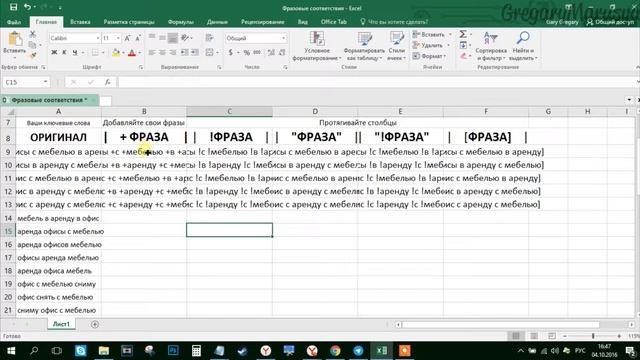Screen dimensions: 640x360
Task: Switch to the Вставка ribbon tab
Action: pyautogui.click(x=80, y=22)
